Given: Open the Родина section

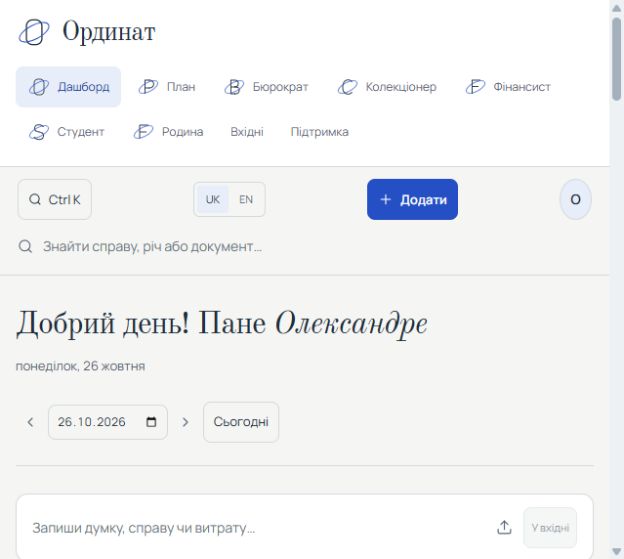Looking at the screenshot, I should click(x=168, y=132).
